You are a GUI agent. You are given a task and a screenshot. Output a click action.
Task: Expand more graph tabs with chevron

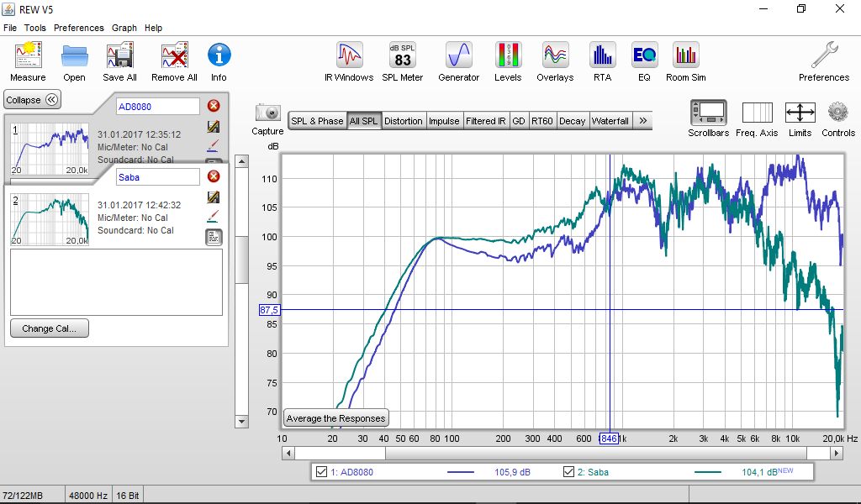(643, 121)
